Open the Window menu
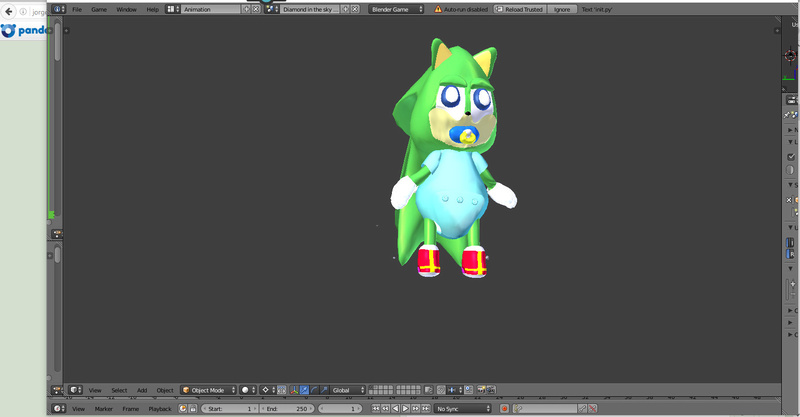This screenshot has height=417, width=800. coord(126,9)
